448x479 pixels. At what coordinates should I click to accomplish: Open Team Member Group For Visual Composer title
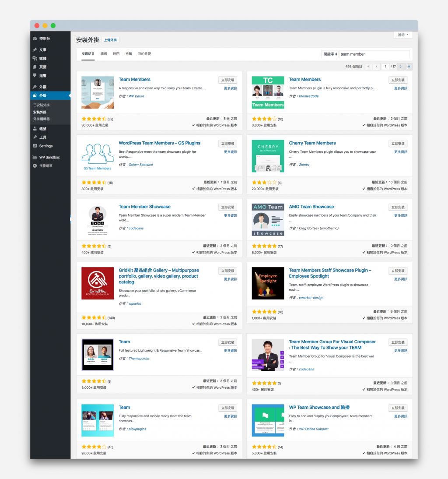pos(332,345)
